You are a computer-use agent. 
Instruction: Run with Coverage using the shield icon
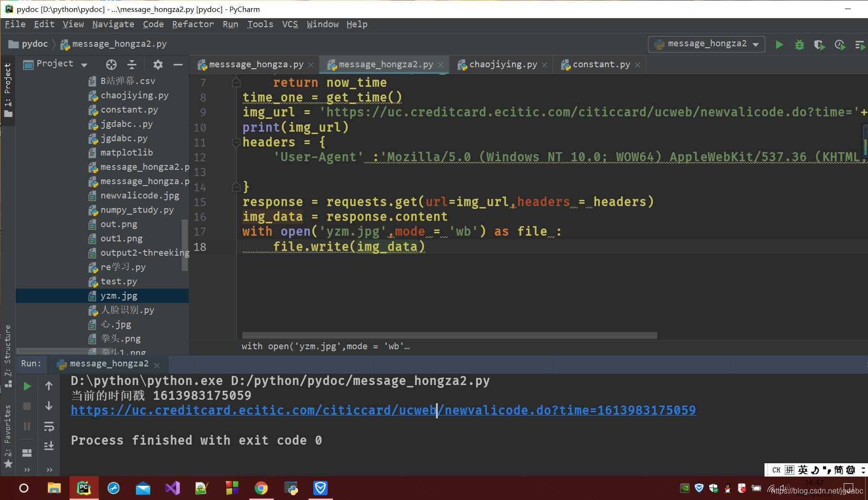[x=819, y=44]
